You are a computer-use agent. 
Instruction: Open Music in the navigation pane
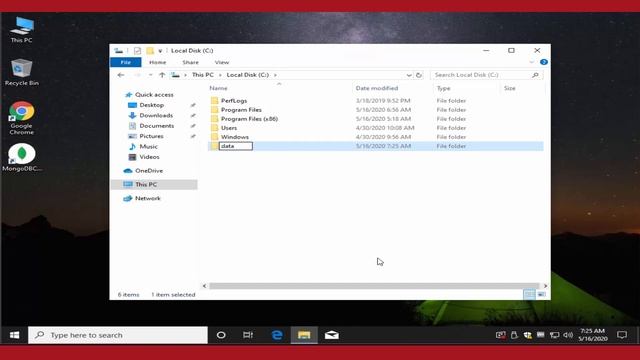[148, 147]
